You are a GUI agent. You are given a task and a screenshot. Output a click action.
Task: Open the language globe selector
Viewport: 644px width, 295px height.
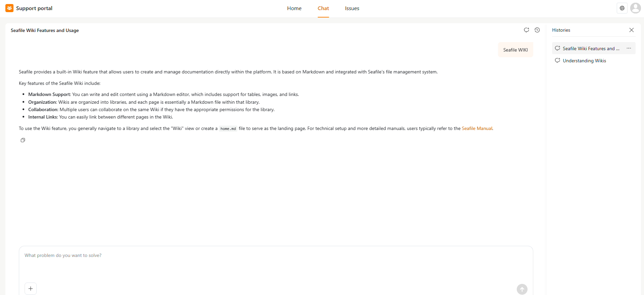(622, 8)
